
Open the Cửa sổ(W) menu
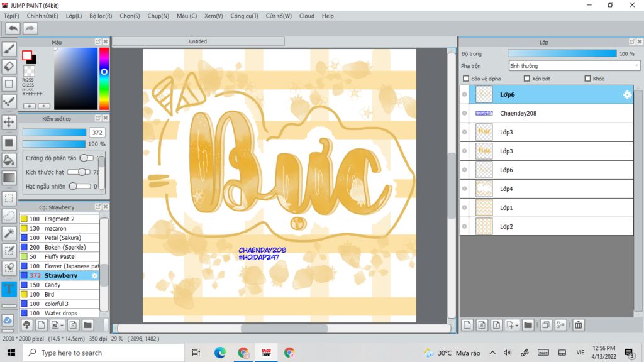click(279, 16)
